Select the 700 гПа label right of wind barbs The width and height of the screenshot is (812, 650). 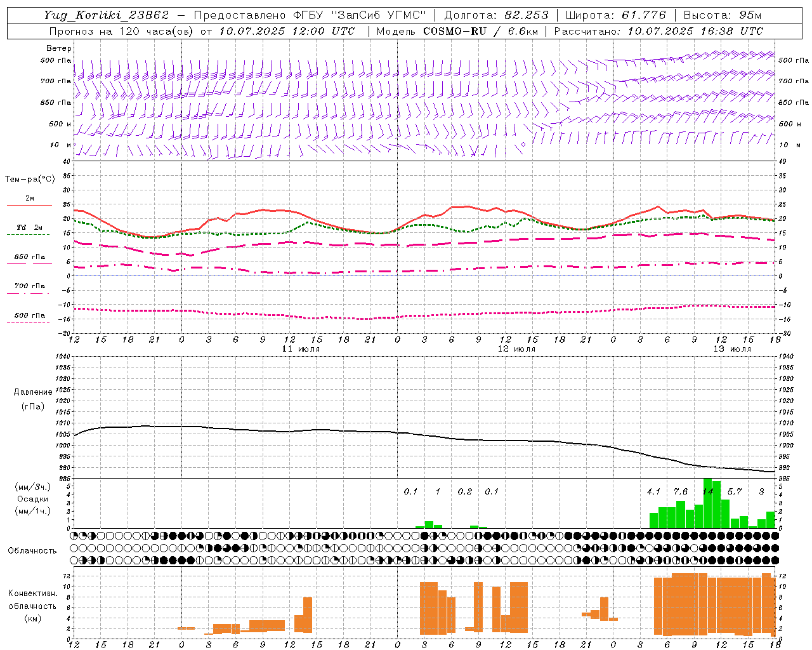coord(794,81)
